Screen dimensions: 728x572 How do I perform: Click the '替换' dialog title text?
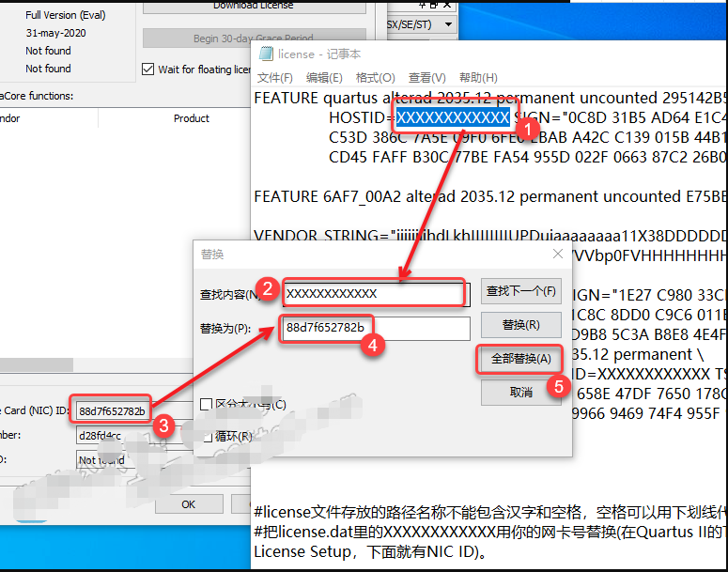(x=212, y=254)
